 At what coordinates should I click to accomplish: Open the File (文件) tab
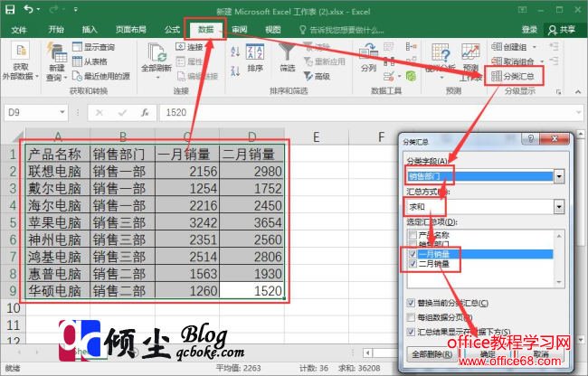(19, 30)
